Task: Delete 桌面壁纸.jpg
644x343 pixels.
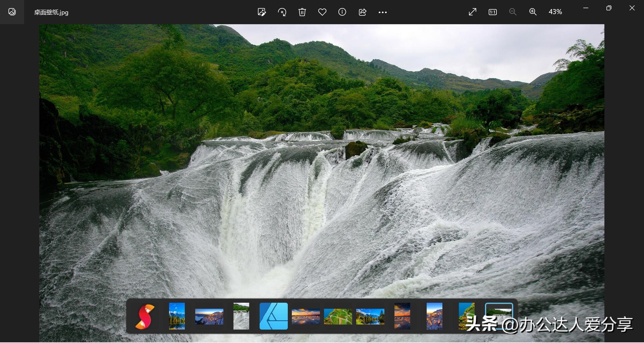Action: (302, 12)
